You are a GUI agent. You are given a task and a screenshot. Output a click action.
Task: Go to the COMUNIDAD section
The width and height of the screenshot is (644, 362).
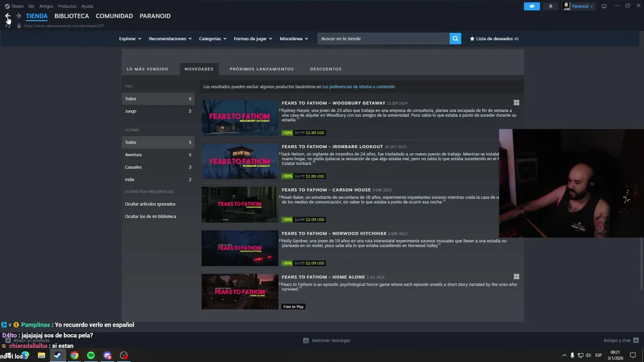click(x=114, y=16)
